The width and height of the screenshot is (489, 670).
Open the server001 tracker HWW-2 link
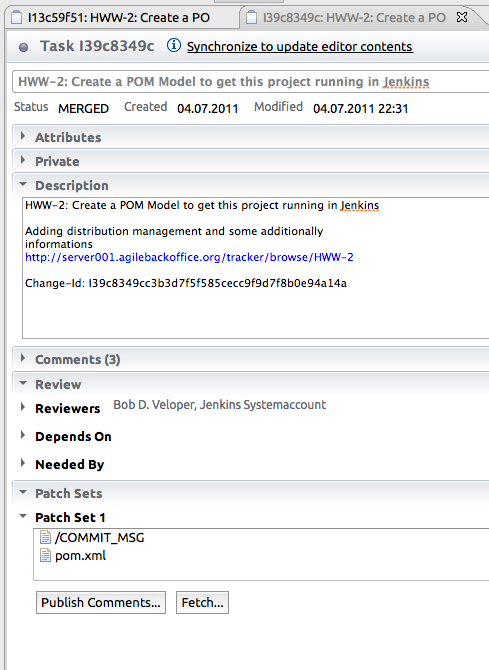tap(189, 257)
